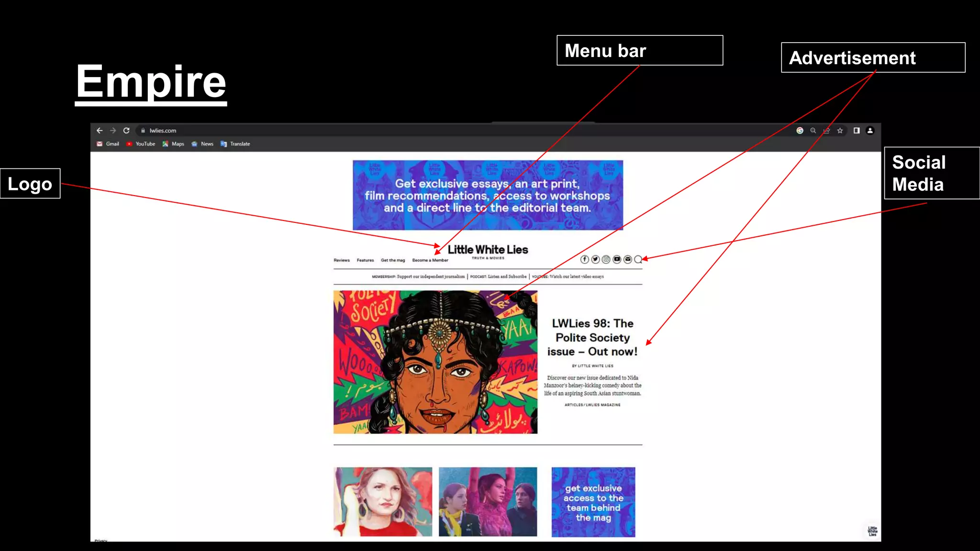The image size is (980, 551).
Task: Open the Gmail bookmark
Action: [x=108, y=144]
